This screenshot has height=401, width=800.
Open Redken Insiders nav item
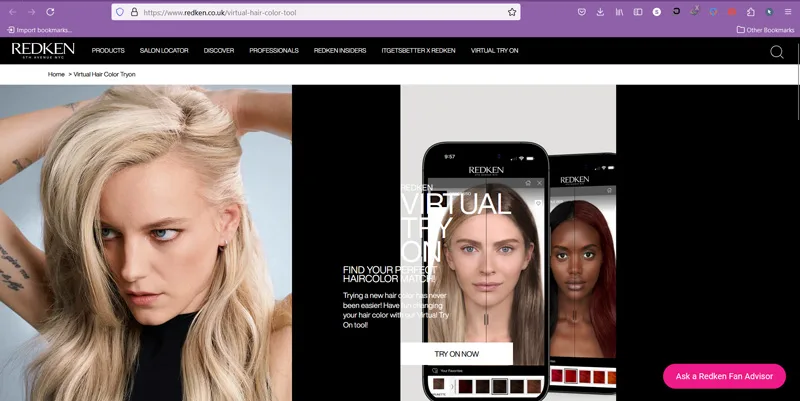pyautogui.click(x=340, y=51)
